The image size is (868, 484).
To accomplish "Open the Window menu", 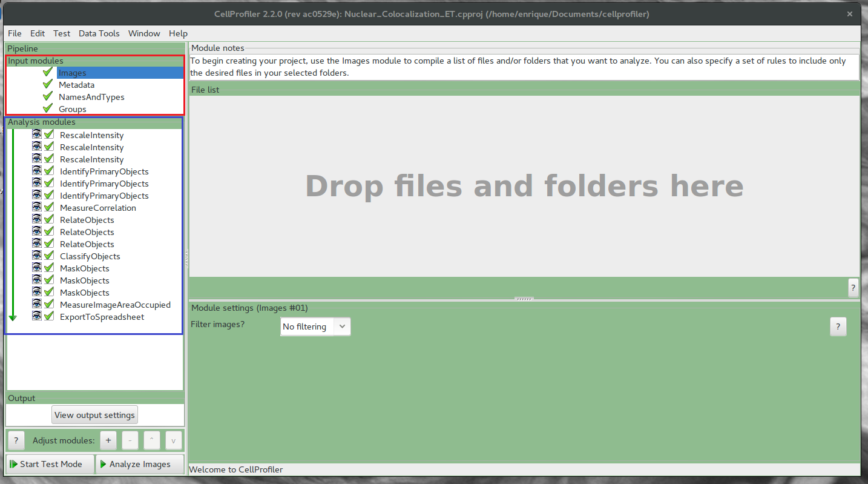I will [144, 33].
